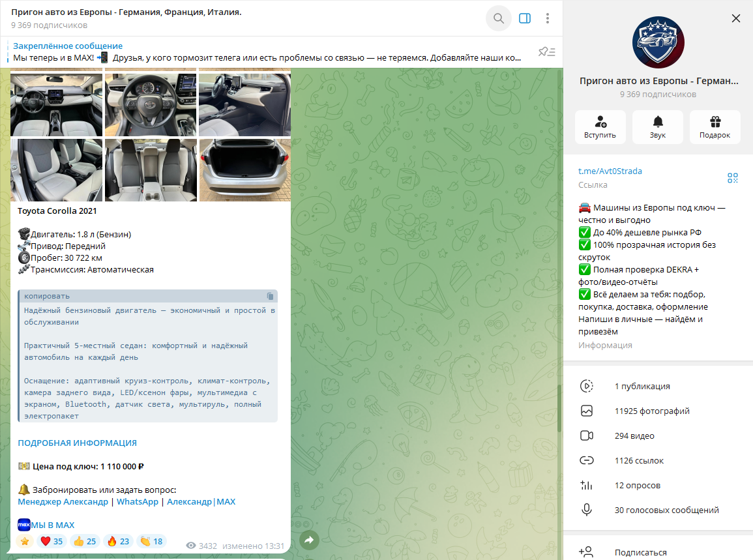Open the 12 опросов row
This screenshot has width=753, height=560.
click(658, 486)
